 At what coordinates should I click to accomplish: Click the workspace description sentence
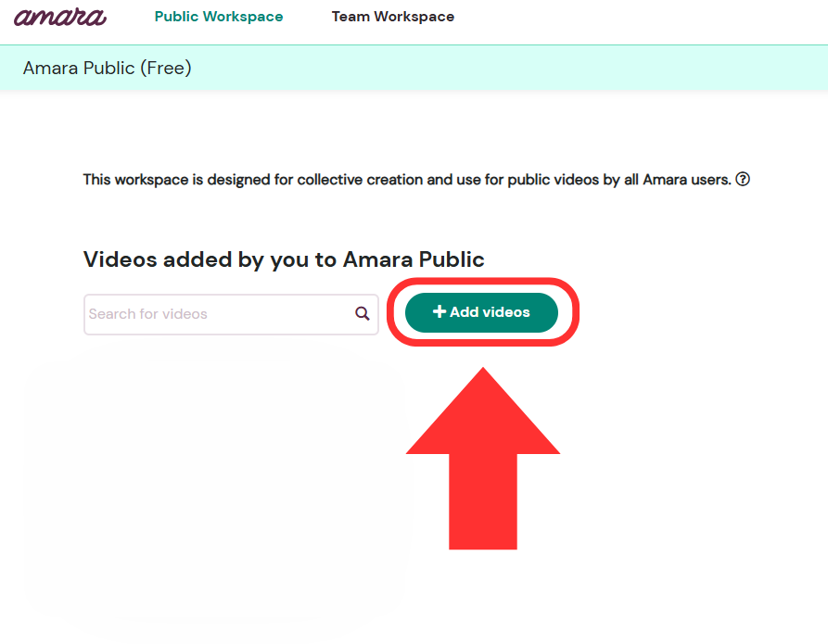click(407, 180)
